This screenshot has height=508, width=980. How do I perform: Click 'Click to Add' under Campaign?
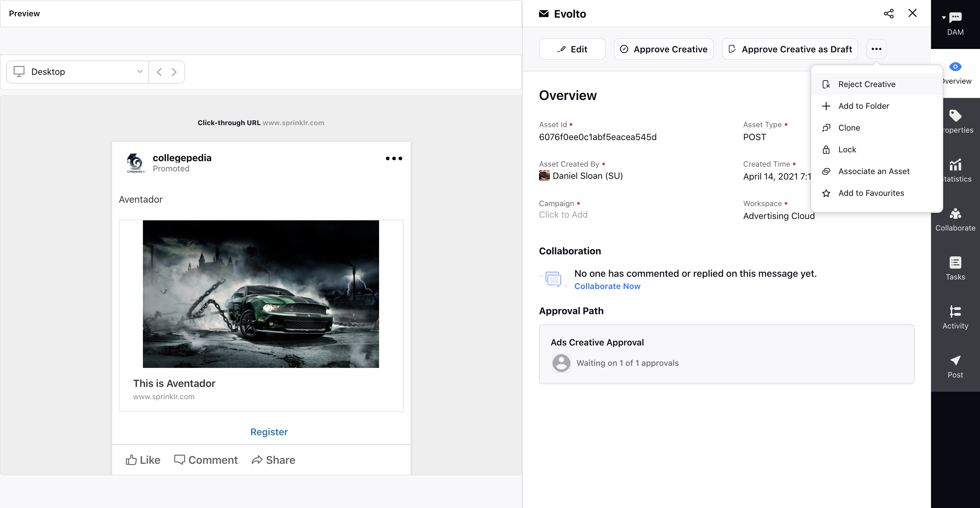563,215
